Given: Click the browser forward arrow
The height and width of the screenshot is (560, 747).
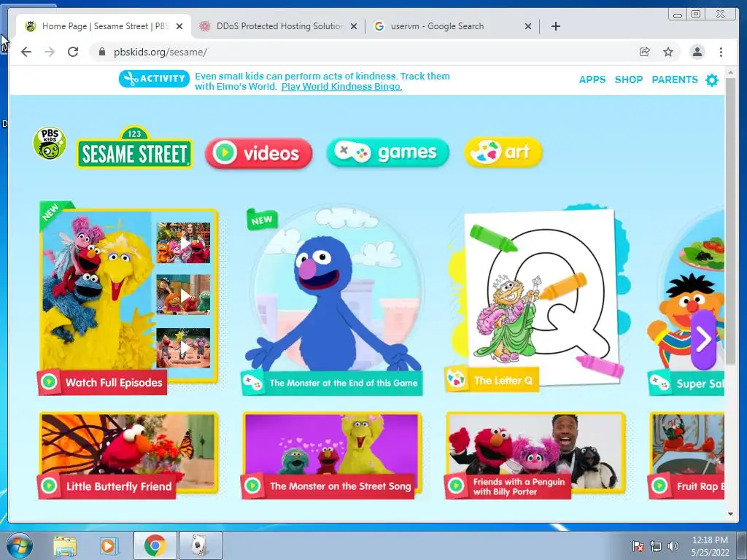Looking at the screenshot, I should pos(50,52).
